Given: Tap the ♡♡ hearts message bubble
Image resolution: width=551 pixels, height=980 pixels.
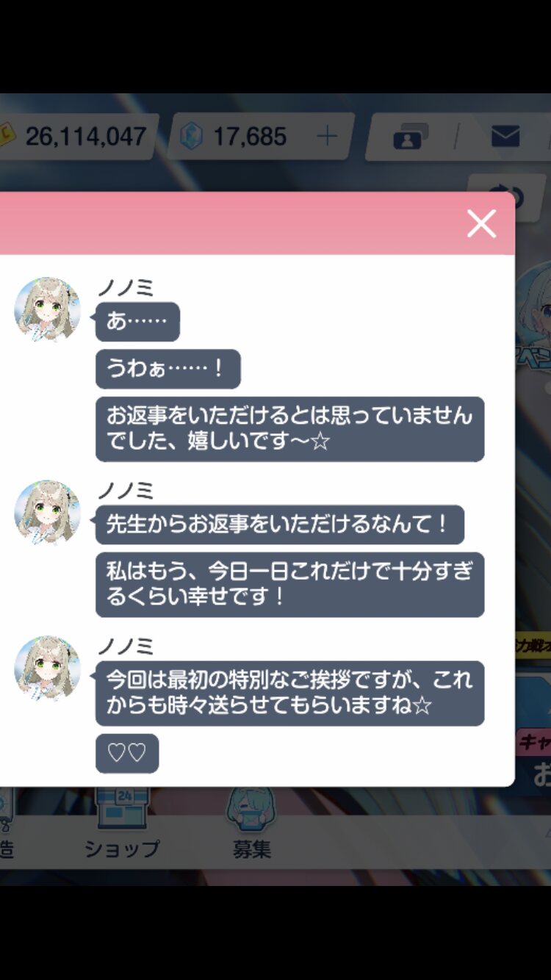Looking at the screenshot, I should pos(127,753).
